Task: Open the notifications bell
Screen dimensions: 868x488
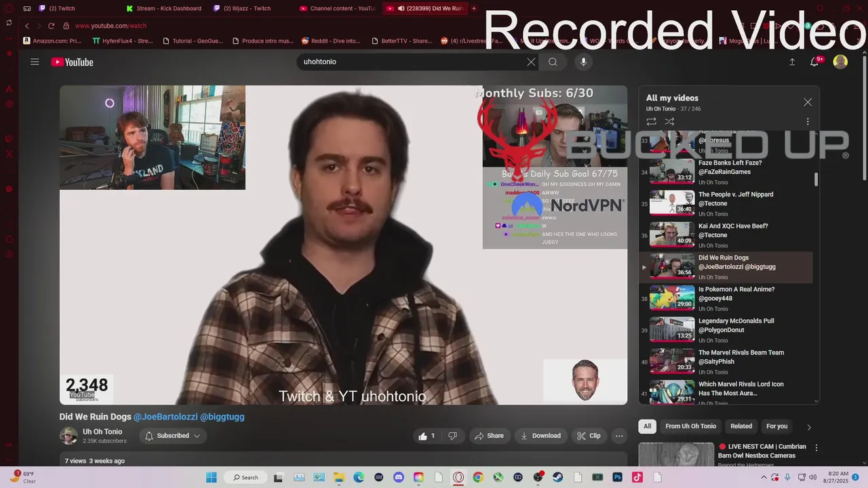Action: point(815,62)
